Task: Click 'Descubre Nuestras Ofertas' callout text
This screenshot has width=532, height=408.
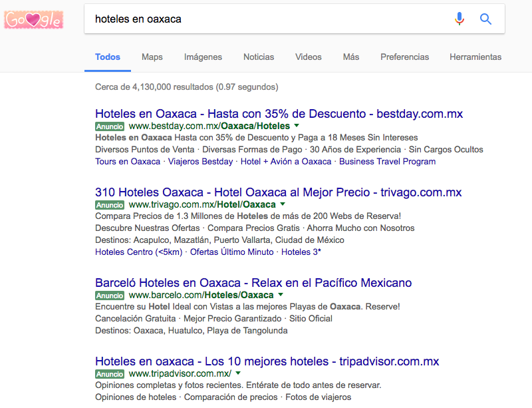Action: click(148, 228)
